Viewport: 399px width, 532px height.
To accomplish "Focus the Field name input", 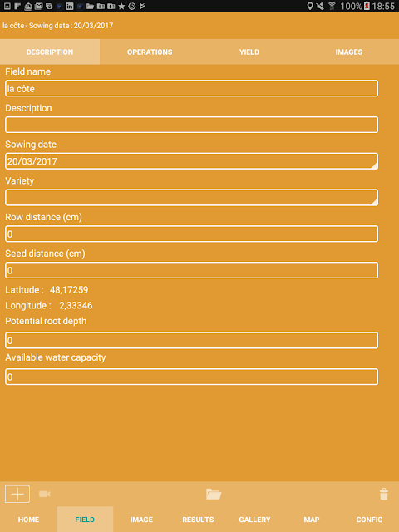I will [x=191, y=89].
